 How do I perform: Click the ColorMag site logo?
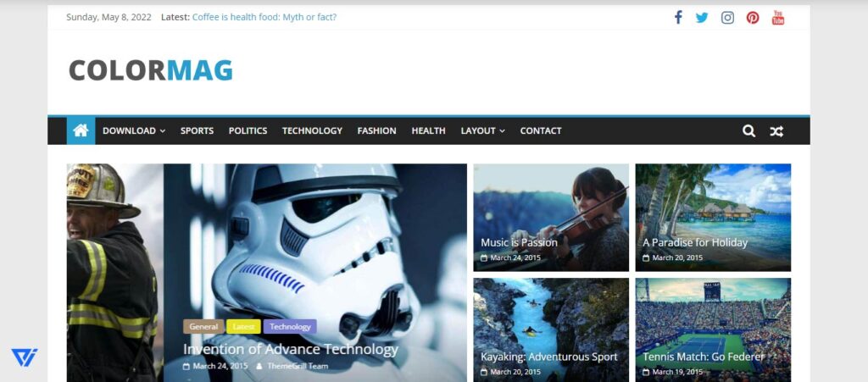click(151, 70)
